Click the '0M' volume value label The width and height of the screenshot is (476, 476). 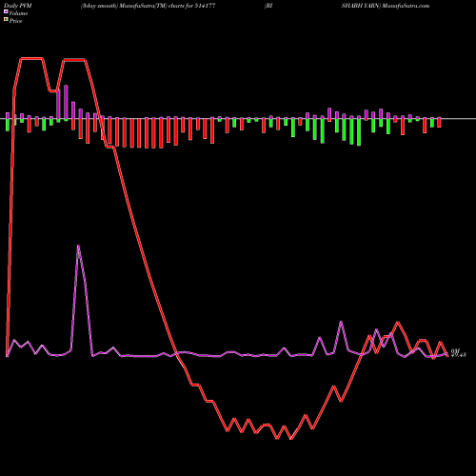[455, 350]
